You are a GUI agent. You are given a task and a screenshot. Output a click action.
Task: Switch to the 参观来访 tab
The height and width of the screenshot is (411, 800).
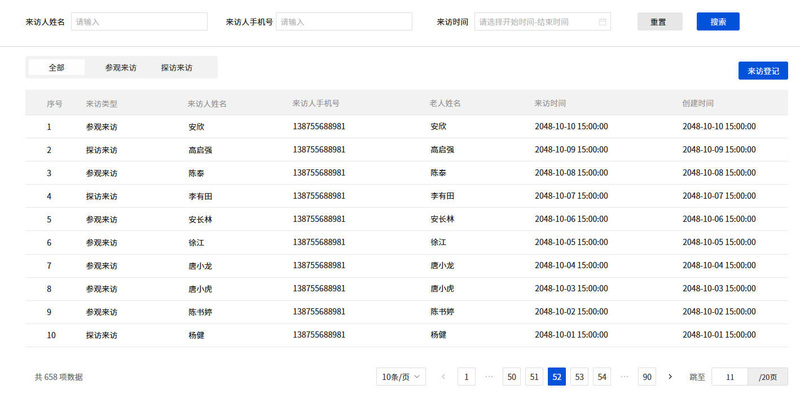pyautogui.click(x=120, y=68)
